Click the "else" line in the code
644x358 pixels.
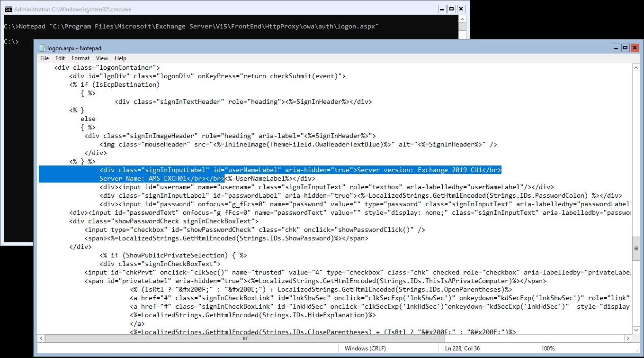click(88, 119)
